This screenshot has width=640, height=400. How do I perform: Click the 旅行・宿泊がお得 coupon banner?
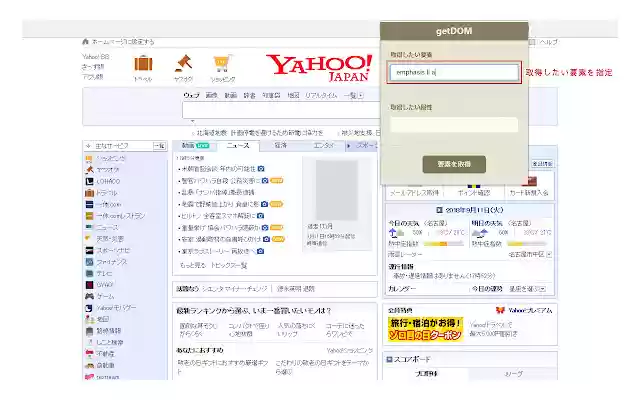pos(425,329)
